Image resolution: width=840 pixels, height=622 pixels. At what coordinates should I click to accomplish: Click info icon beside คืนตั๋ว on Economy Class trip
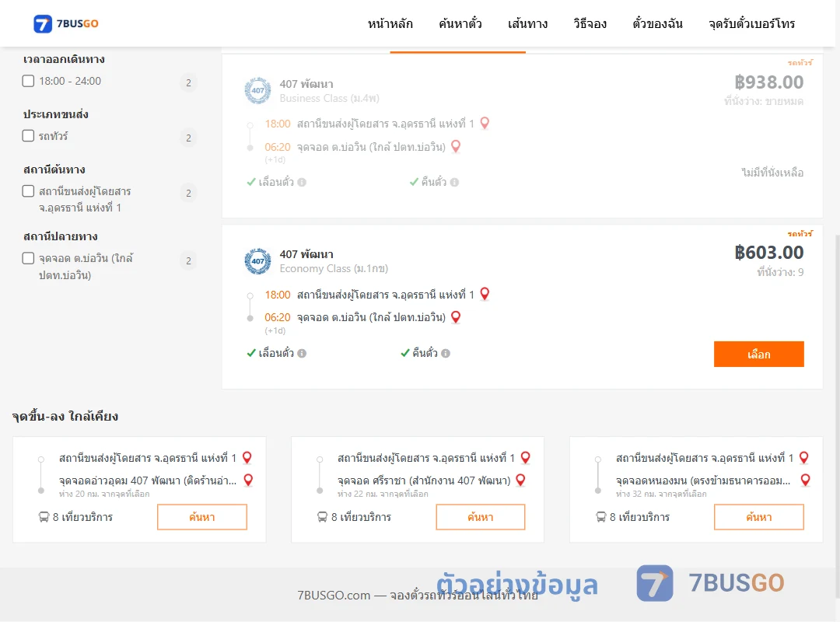pyautogui.click(x=446, y=353)
